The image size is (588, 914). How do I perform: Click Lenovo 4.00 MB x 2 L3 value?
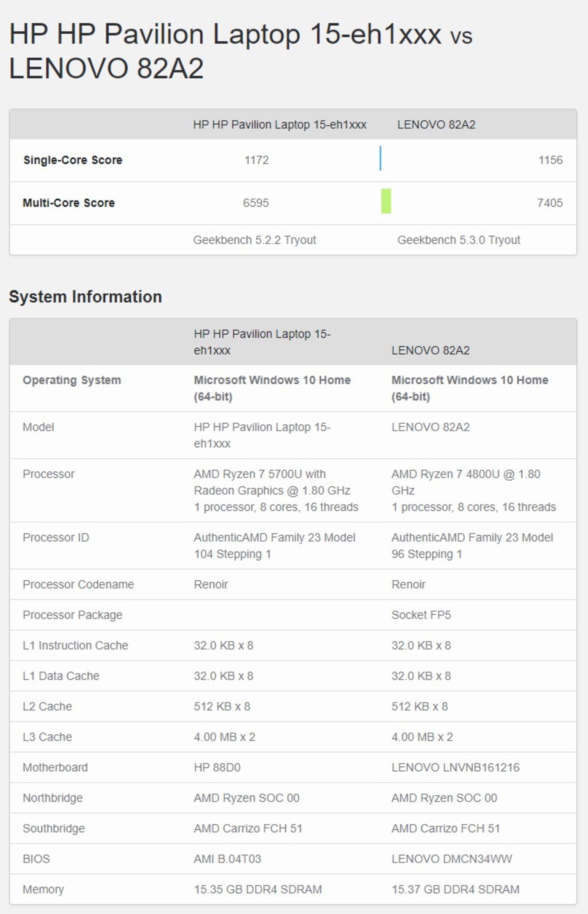point(422,737)
